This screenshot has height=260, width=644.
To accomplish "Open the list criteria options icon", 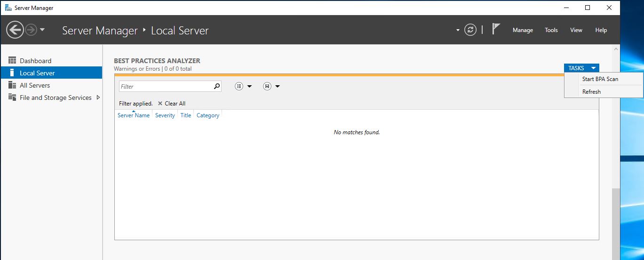I will [239, 86].
